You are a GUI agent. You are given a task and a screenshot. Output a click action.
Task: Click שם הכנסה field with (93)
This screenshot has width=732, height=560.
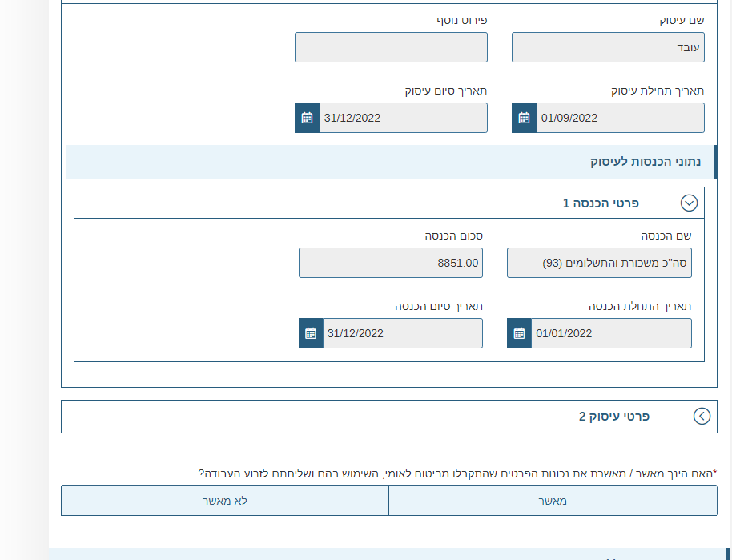coord(599,263)
